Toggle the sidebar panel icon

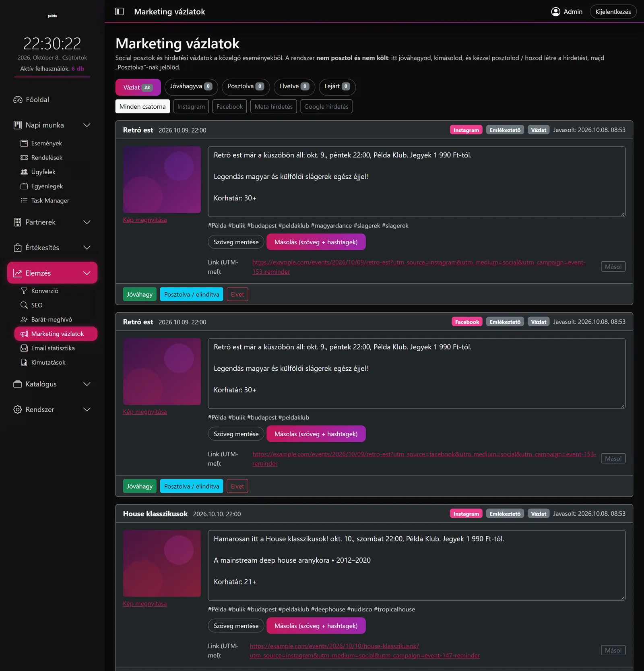(119, 12)
